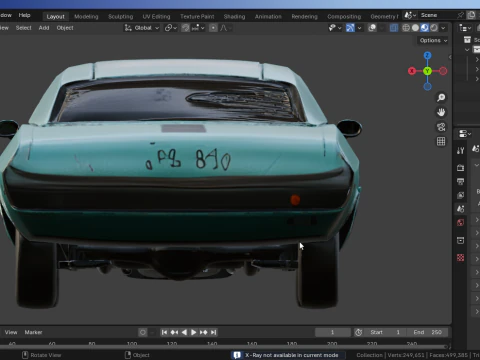The width and height of the screenshot is (480, 360).
Task: Click the new scene icon
Action: pyautogui.click(x=471, y=15)
